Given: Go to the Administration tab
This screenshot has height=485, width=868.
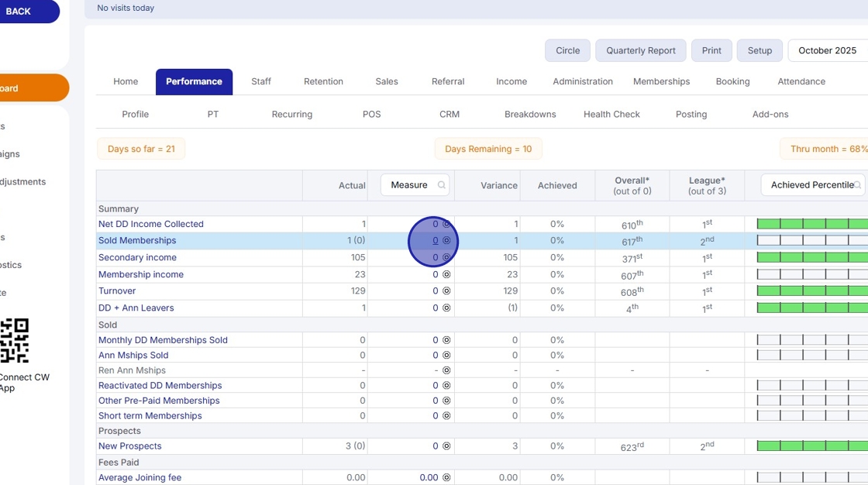Looking at the screenshot, I should click(x=582, y=81).
